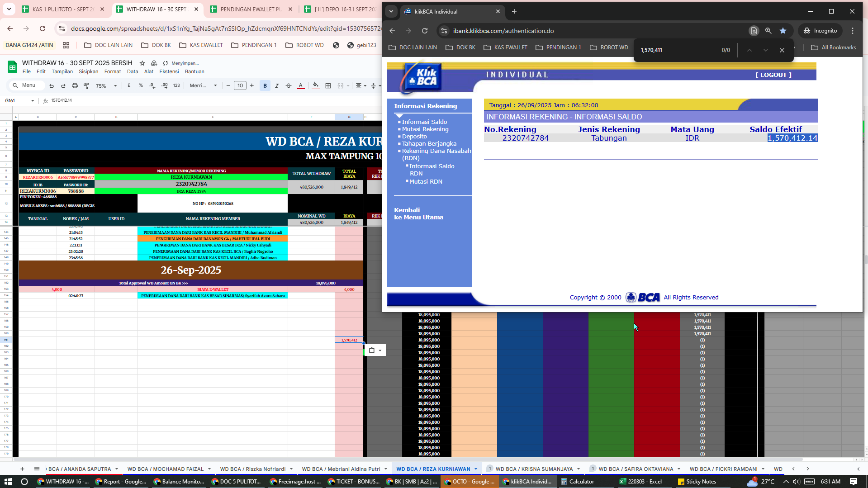Click the 123 more formats button
This screenshot has width=868, height=488.
point(176,85)
